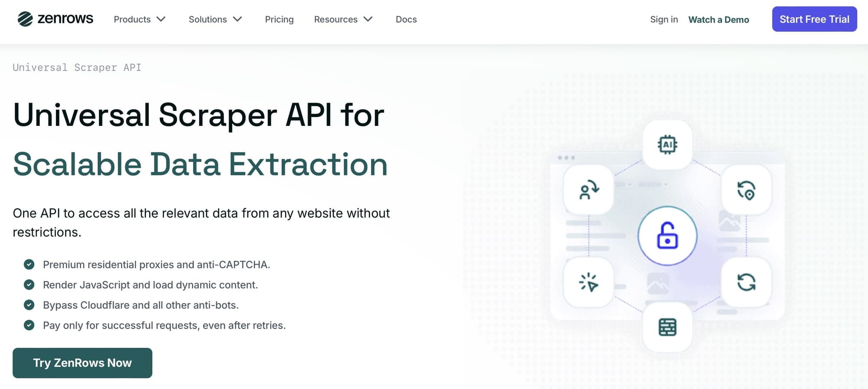This screenshot has height=389, width=868.
Task: Click the Sign in link
Action: [x=664, y=20]
